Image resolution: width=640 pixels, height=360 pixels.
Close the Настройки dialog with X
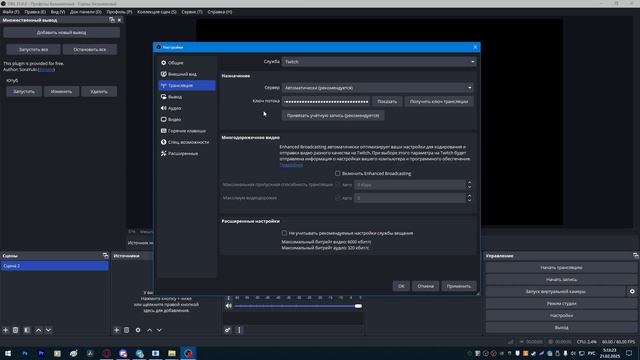click(x=475, y=47)
